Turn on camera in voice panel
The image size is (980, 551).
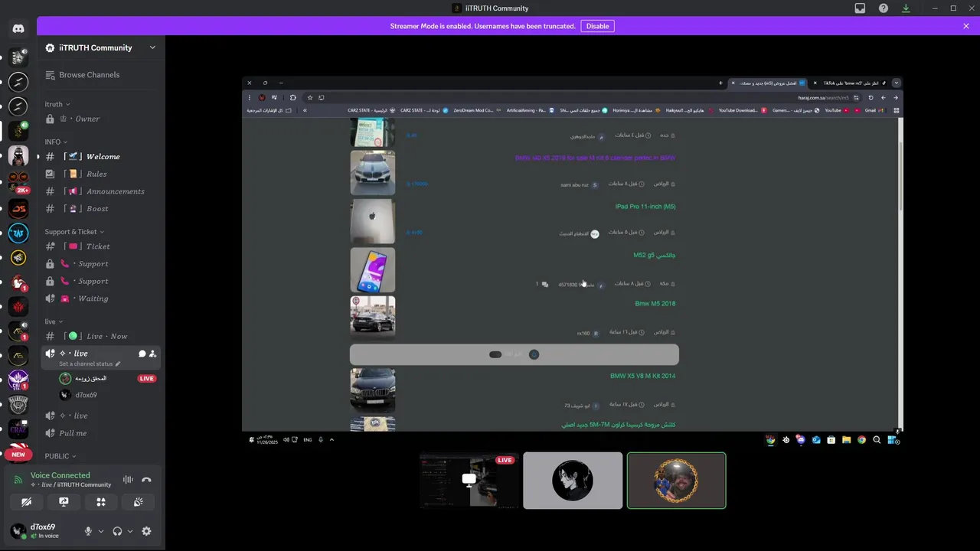coord(27,502)
